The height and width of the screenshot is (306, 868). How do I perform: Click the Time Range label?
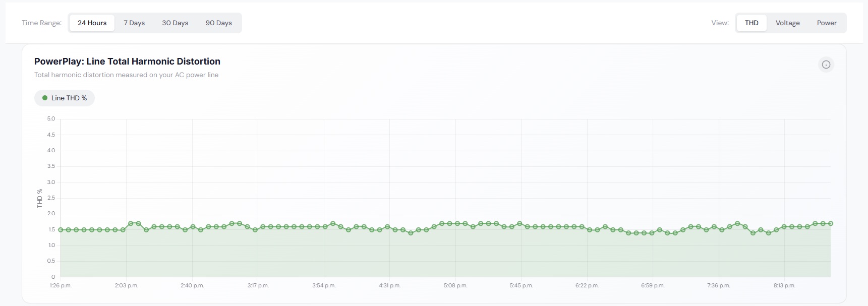tap(41, 23)
